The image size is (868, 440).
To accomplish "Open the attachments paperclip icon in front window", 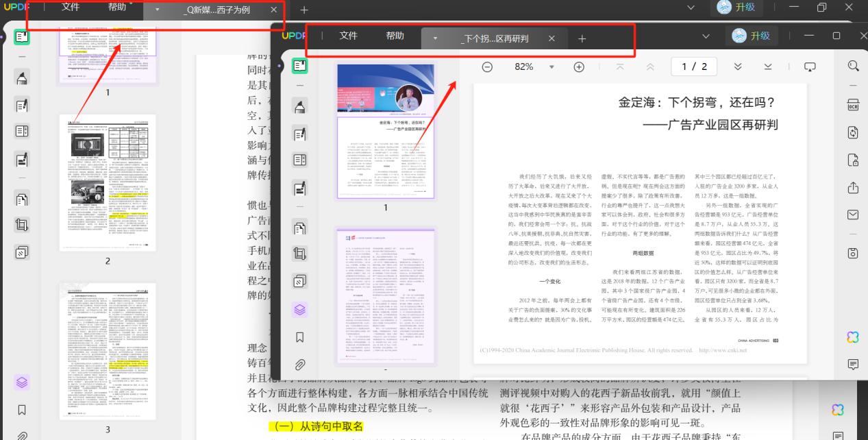I will (x=300, y=365).
